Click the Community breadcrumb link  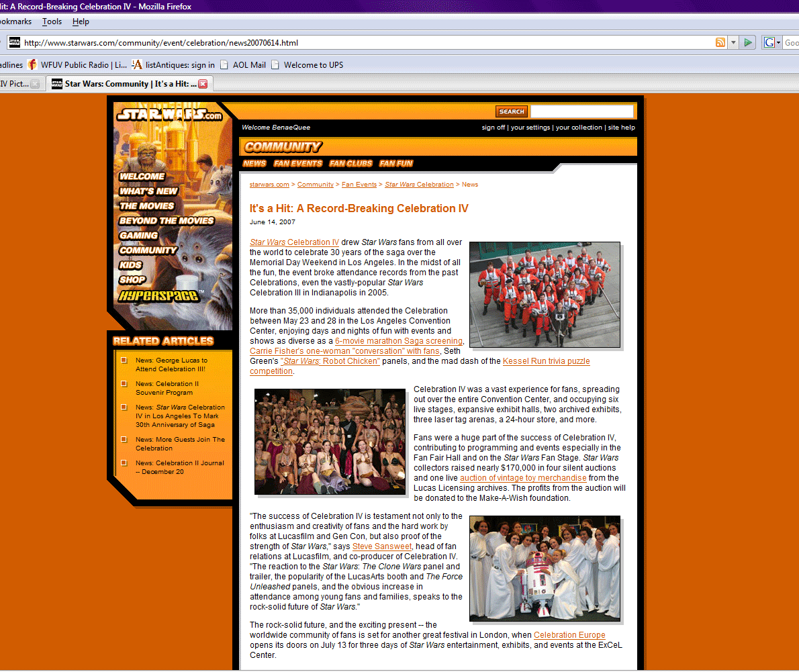[x=316, y=185]
